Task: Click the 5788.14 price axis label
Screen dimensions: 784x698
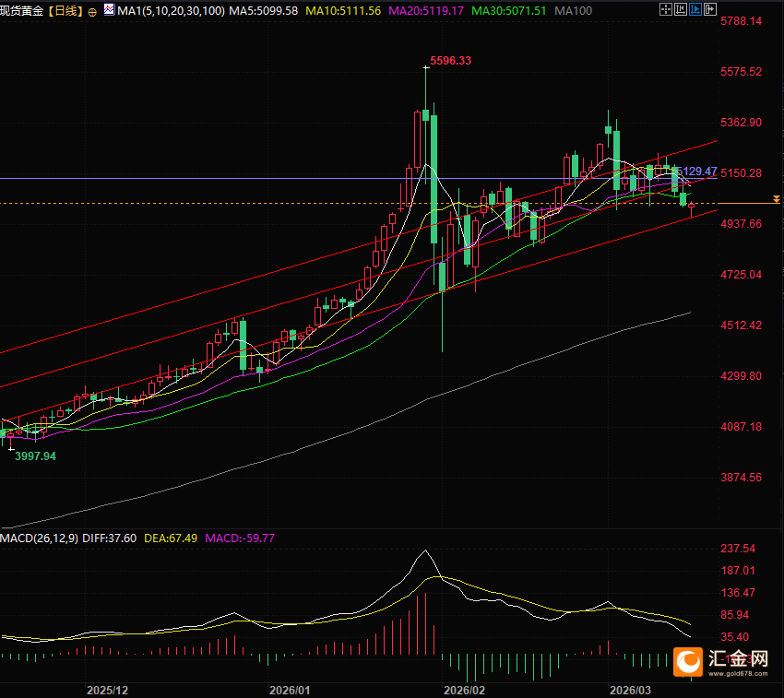Action: (741, 21)
